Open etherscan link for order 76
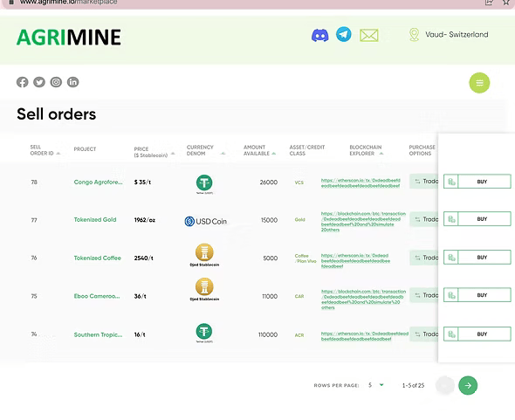Viewport: 515px width, 420px height. pos(355,261)
